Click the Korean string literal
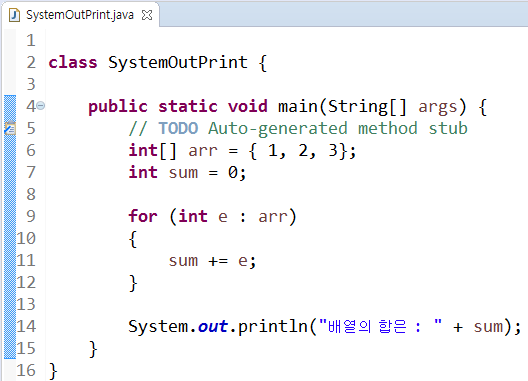The height and width of the screenshot is (381, 528). [x=380, y=326]
